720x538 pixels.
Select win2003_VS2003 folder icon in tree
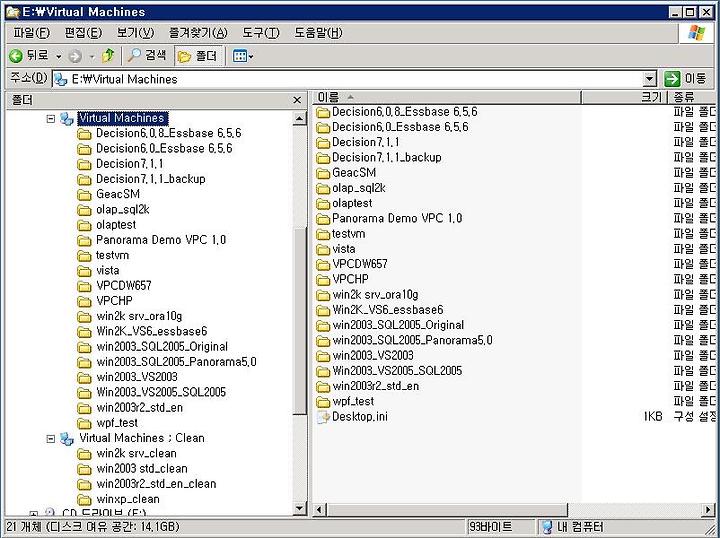(x=84, y=377)
